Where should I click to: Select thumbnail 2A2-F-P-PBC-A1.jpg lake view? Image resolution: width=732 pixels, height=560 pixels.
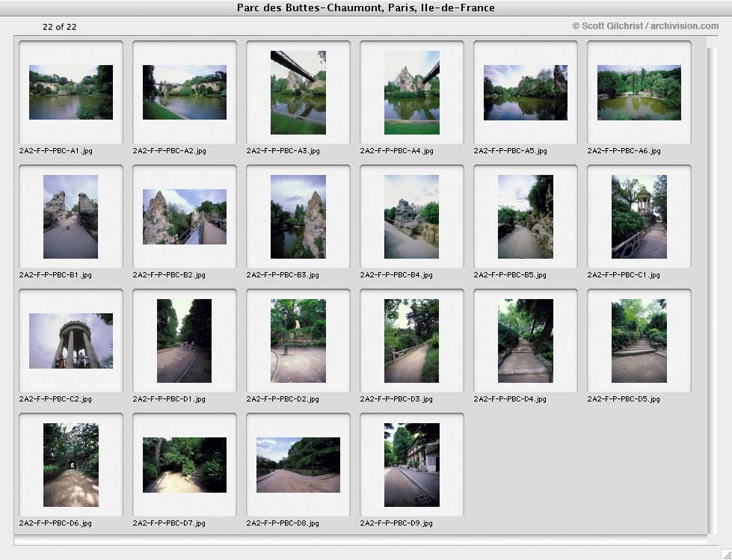pos(71,93)
